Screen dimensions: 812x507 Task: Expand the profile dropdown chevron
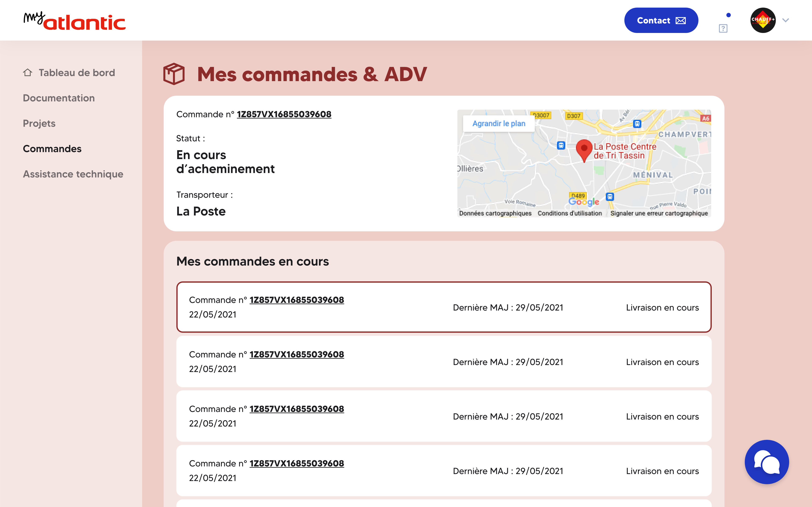coord(786,20)
